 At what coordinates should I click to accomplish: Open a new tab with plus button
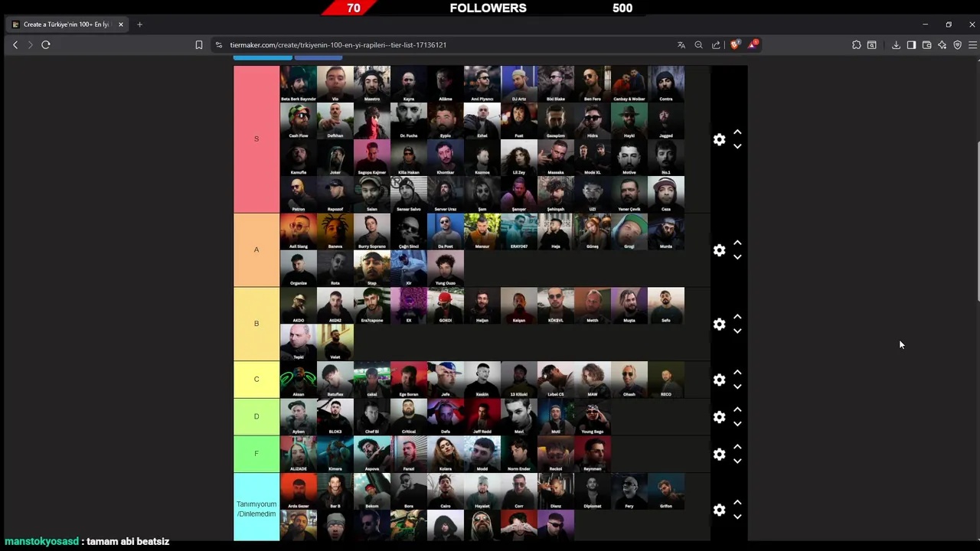(x=139, y=24)
